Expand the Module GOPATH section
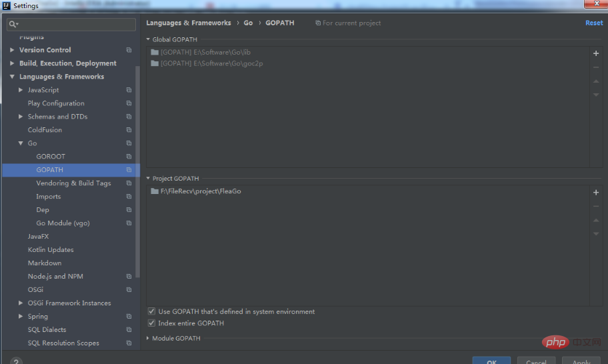Screen dimensions: 608x364 (148, 338)
